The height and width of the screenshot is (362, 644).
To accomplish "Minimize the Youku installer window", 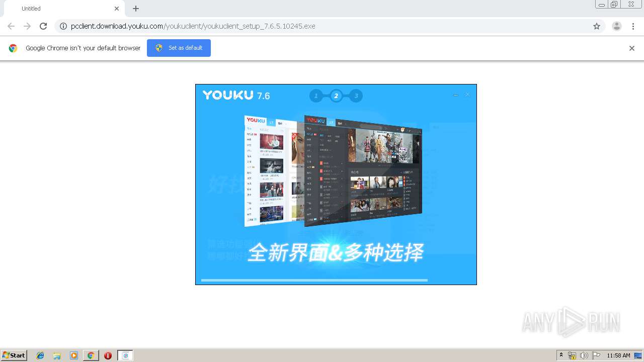I will [x=456, y=95].
